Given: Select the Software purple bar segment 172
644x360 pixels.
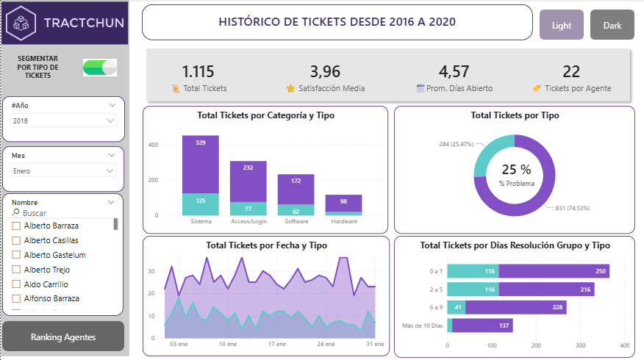Looking at the screenshot, I should click(296, 190).
